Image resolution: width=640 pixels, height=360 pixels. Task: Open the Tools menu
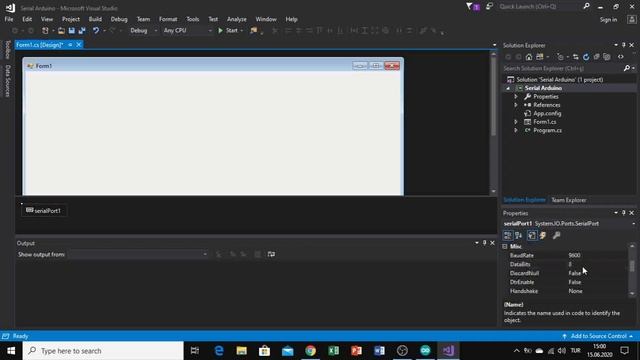pos(193,19)
